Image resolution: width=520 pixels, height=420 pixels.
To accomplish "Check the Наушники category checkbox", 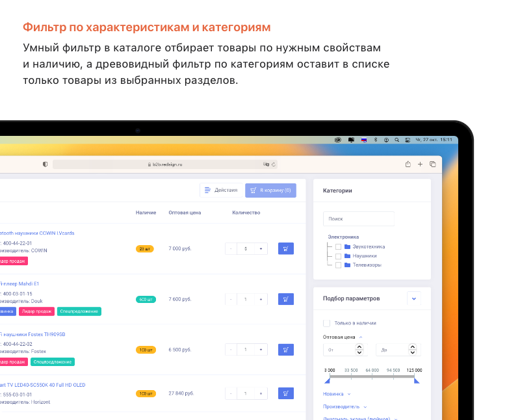I will (x=338, y=256).
